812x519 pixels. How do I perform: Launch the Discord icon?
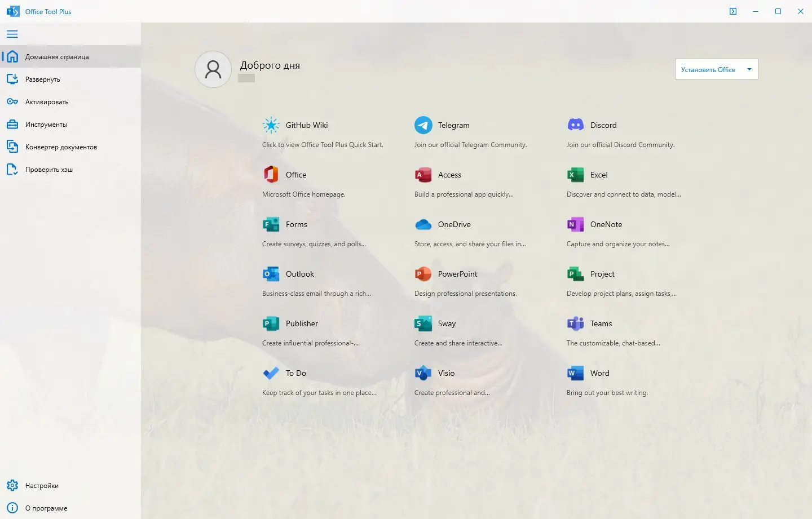[576, 125]
